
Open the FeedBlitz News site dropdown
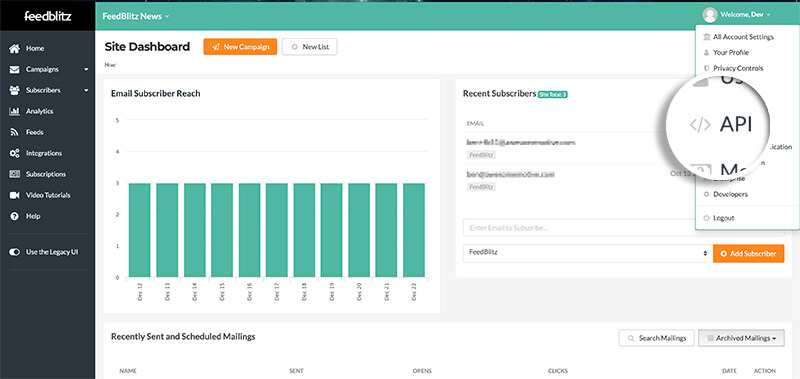(x=135, y=16)
